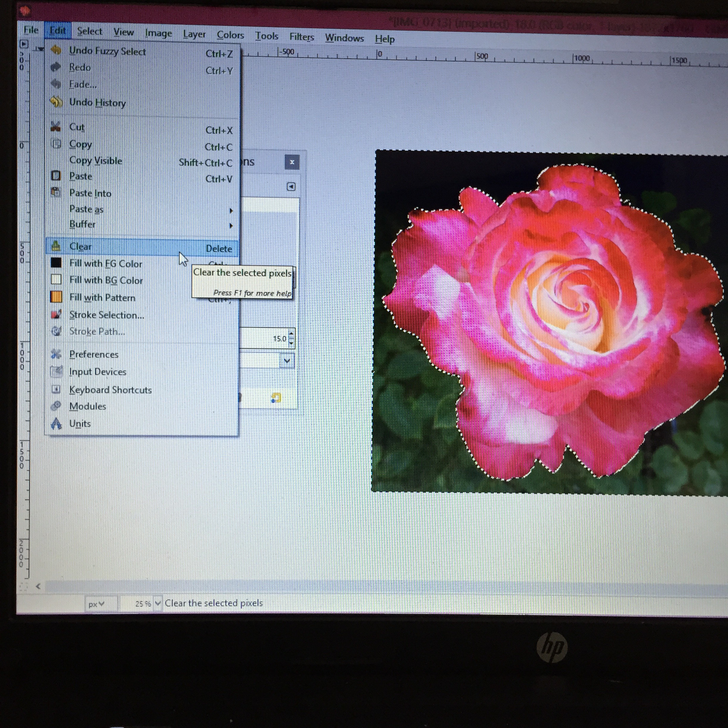728x728 pixels.
Task: Click the ruler corner origin button
Action: (24, 44)
